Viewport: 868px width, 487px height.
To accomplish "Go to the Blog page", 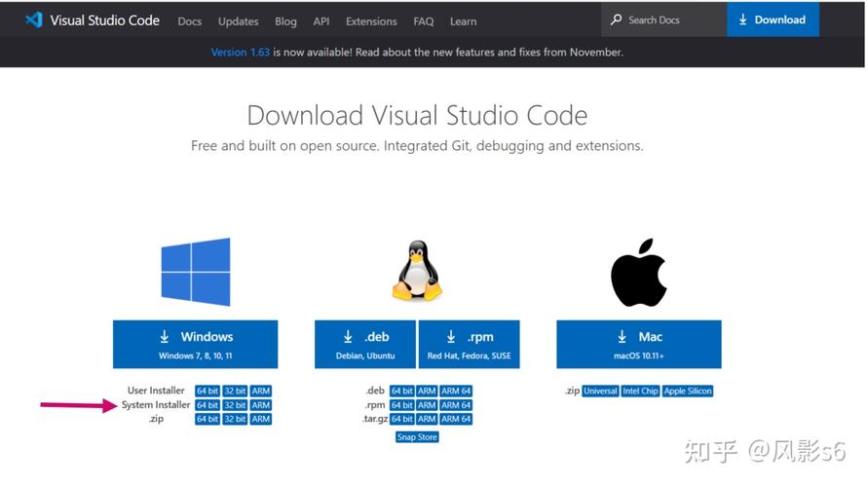I will (x=285, y=21).
